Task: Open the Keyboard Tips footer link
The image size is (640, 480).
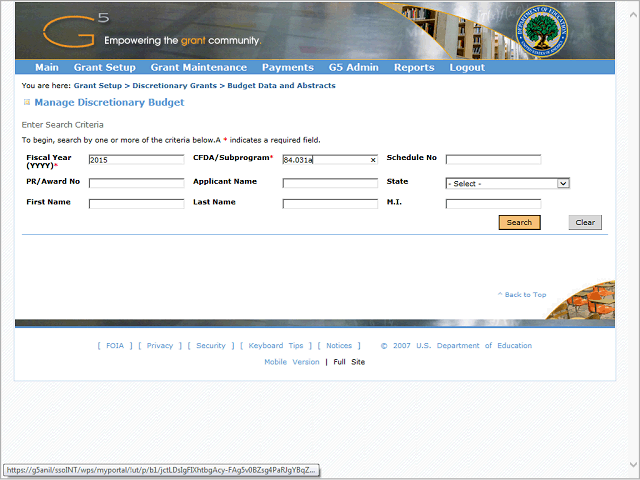Action: click(x=276, y=346)
